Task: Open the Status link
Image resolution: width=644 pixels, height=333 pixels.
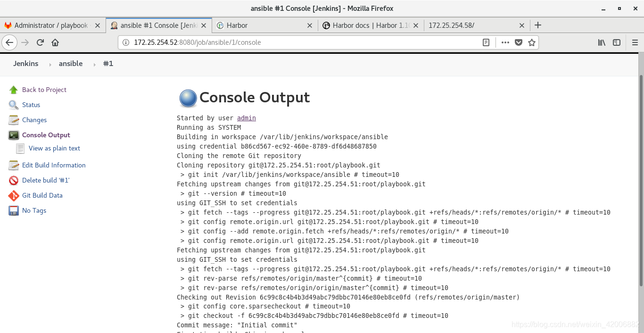Action: pyautogui.click(x=31, y=105)
